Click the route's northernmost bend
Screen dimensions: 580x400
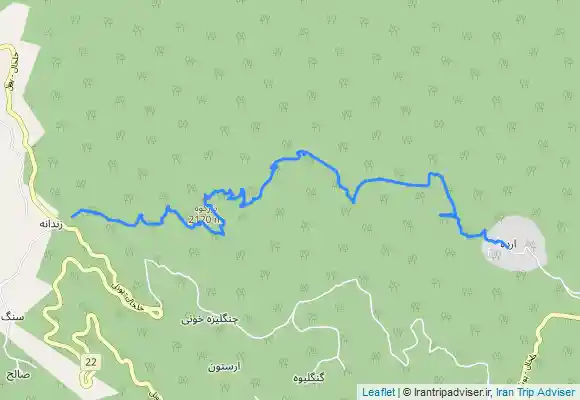pos(301,152)
